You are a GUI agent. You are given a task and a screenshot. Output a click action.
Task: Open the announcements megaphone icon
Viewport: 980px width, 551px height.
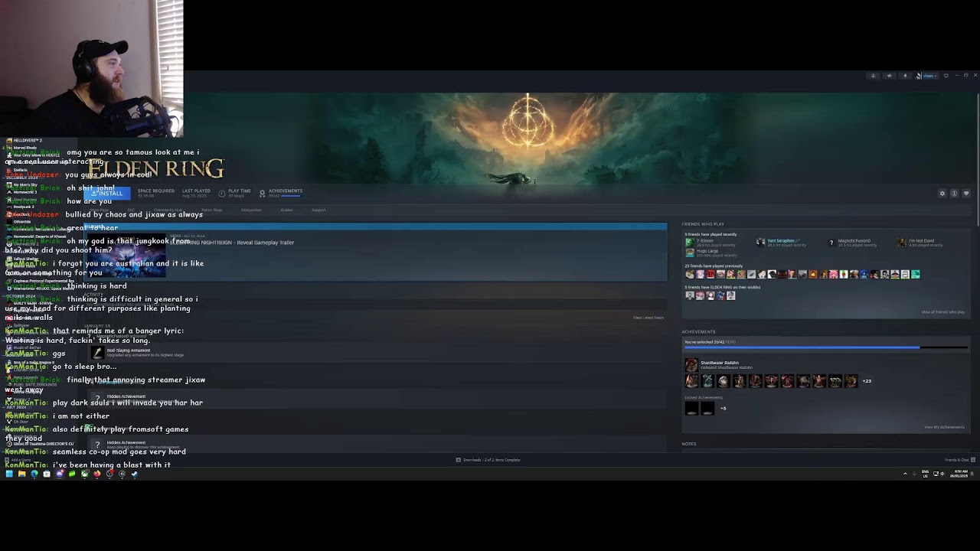(889, 76)
